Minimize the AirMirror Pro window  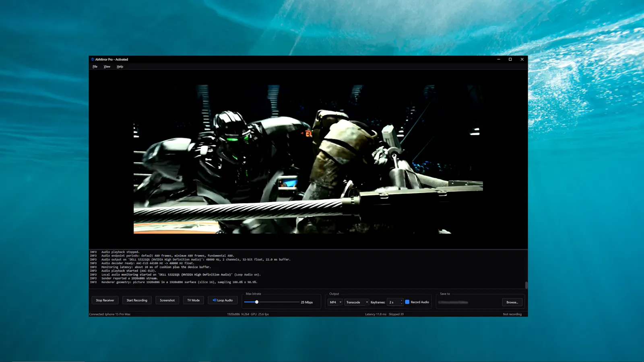coord(499,60)
